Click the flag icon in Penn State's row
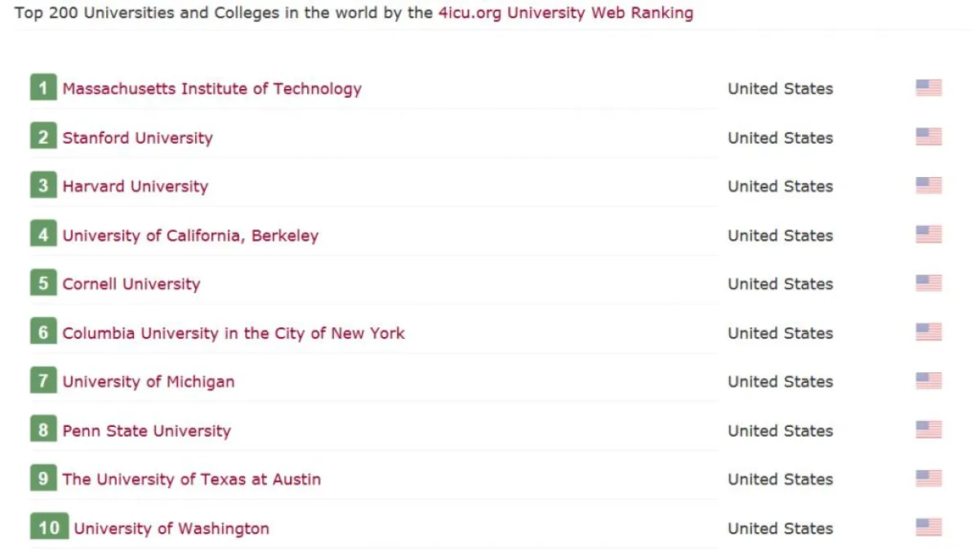Image resolution: width=980 pixels, height=560 pixels. pyautogui.click(x=929, y=429)
